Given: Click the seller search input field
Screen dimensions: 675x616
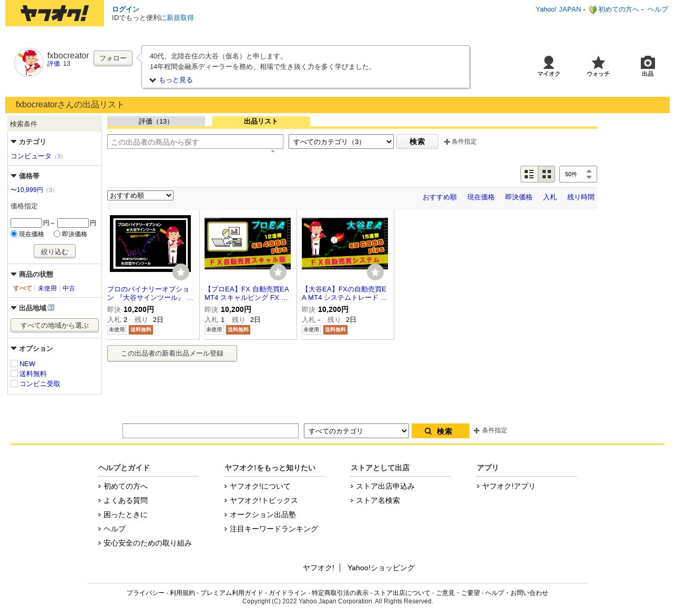Looking at the screenshot, I should [x=195, y=142].
